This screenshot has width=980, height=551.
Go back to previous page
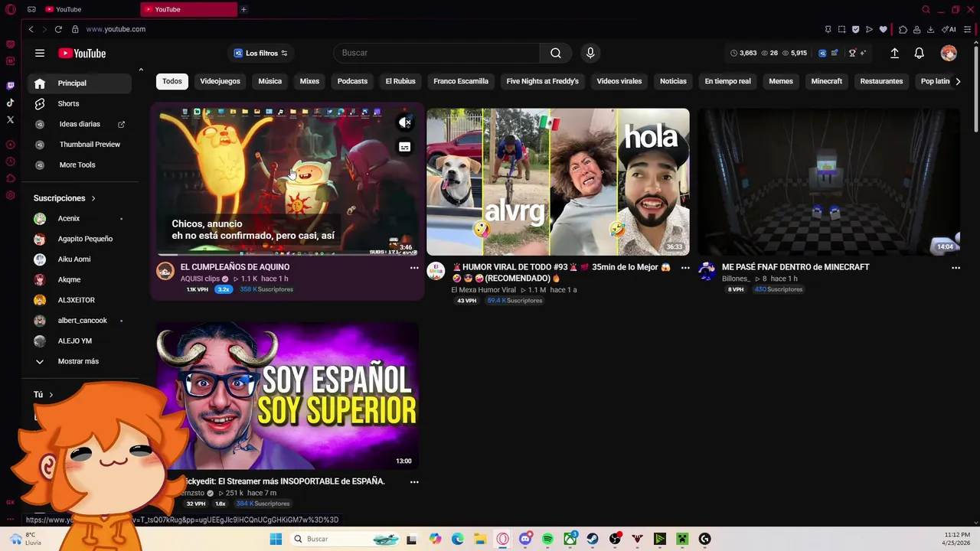(x=31, y=29)
